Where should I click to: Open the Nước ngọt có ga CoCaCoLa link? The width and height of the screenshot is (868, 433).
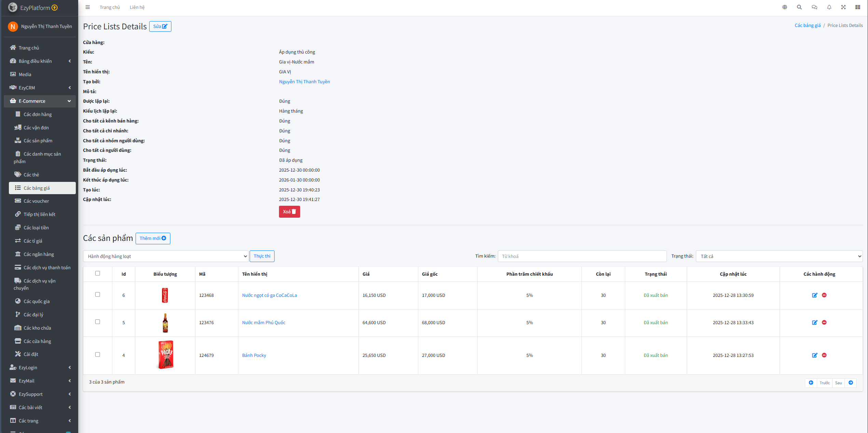(x=269, y=295)
